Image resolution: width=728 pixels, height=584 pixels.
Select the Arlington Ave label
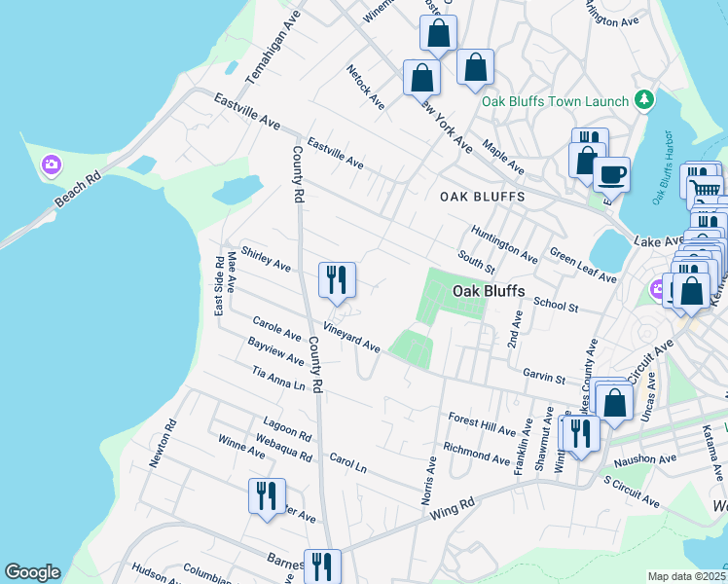(x=611, y=15)
